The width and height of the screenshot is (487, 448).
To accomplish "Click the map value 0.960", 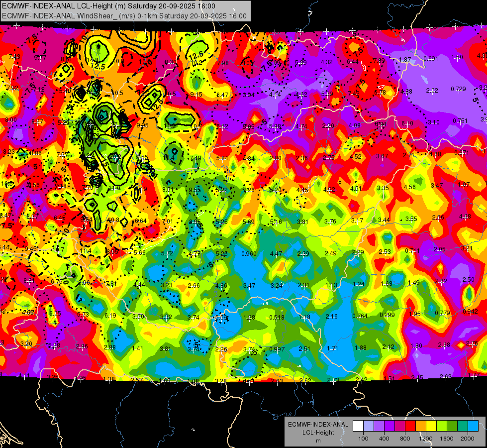I will (249, 254).
